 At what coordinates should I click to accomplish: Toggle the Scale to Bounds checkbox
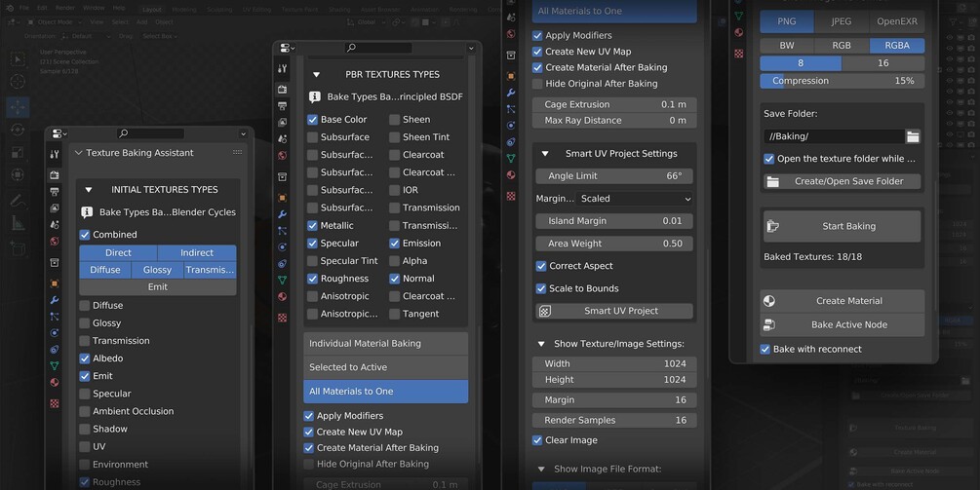point(541,288)
